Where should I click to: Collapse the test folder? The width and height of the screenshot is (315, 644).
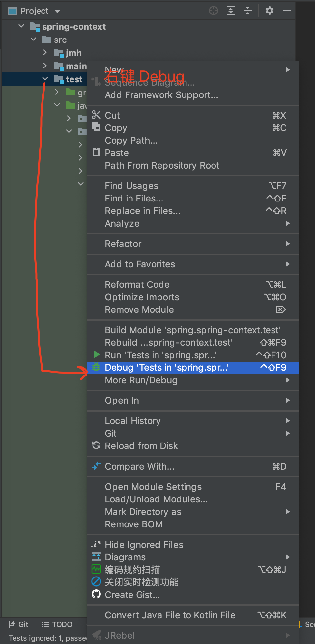[45, 79]
